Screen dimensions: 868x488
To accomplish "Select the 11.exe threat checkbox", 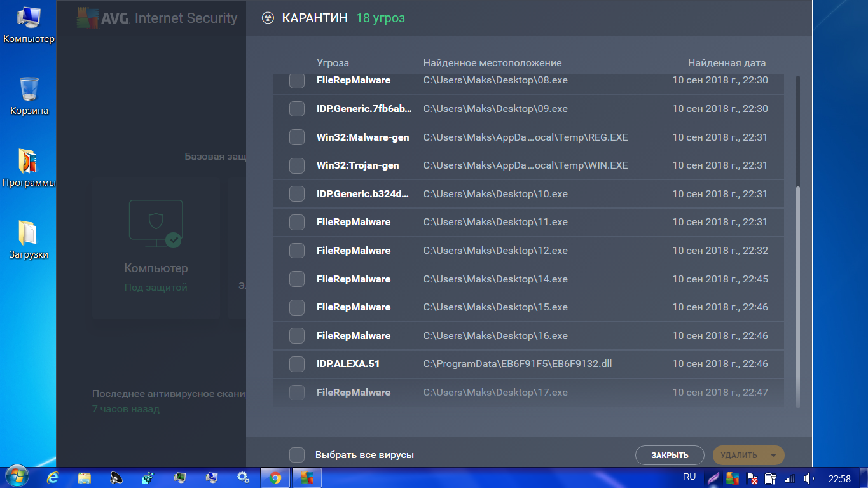I will click(297, 222).
